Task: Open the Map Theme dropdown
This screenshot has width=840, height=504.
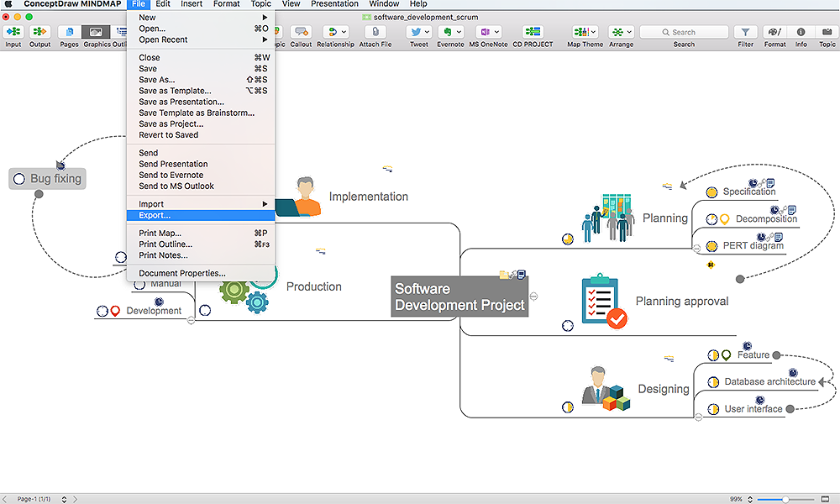Action: click(585, 32)
